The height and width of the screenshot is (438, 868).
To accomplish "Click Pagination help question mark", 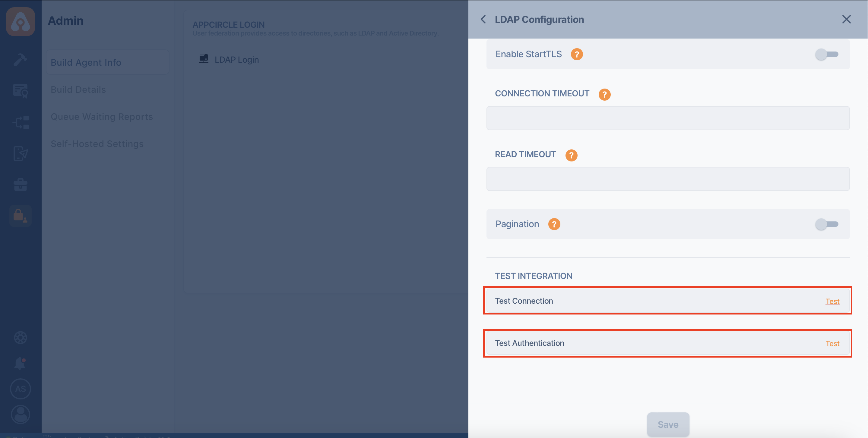I will coord(553,224).
